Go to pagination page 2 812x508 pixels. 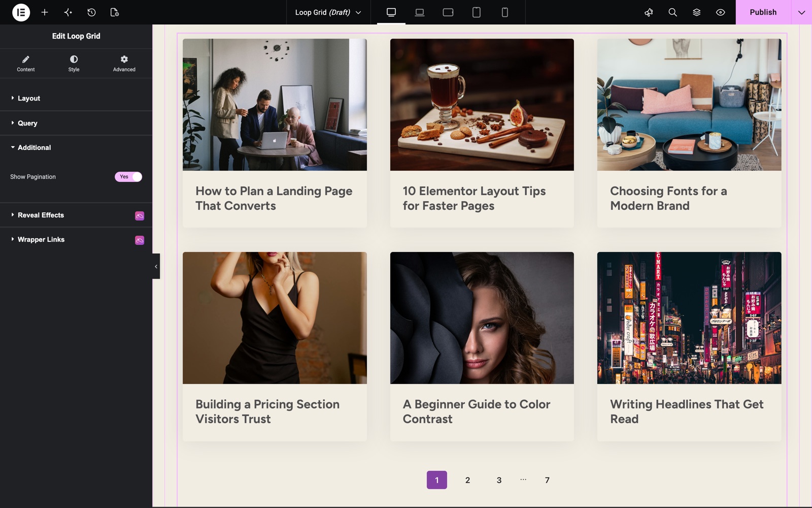(467, 480)
